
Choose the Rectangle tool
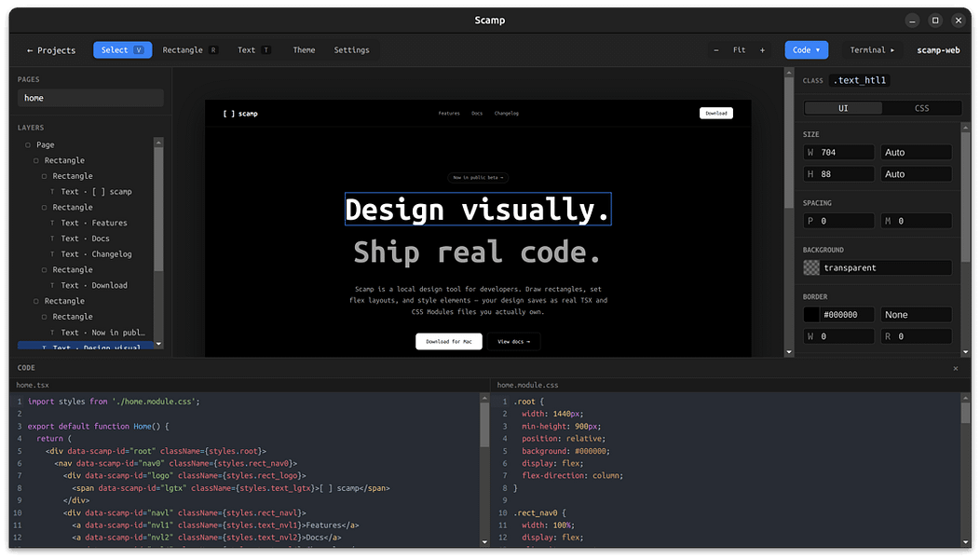(x=190, y=50)
